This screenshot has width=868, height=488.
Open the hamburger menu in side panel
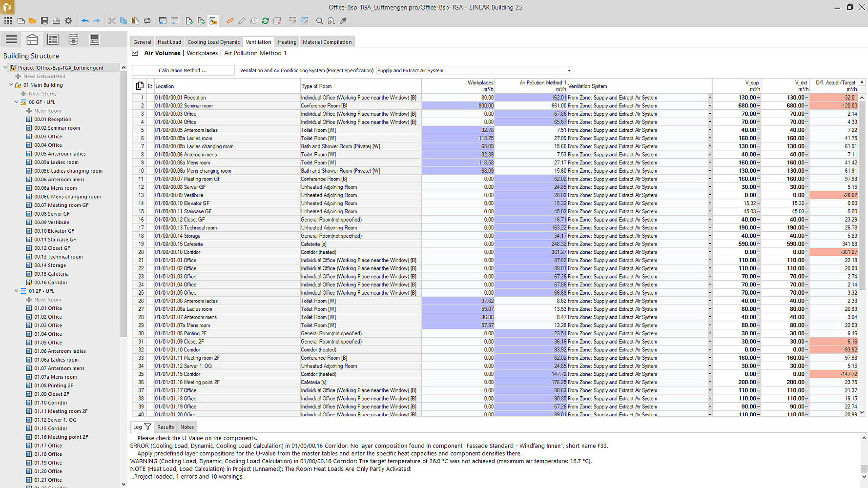[x=11, y=40]
